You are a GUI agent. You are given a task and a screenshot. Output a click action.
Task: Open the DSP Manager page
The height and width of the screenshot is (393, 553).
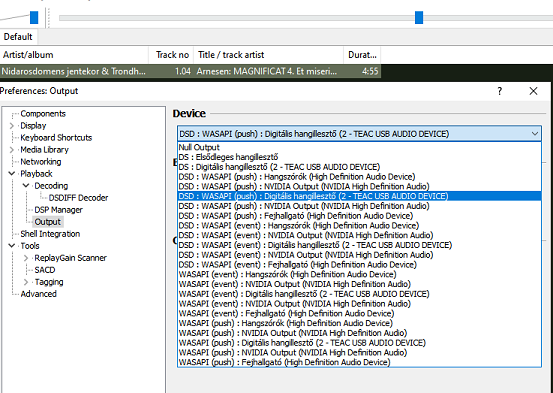pyautogui.click(x=59, y=210)
